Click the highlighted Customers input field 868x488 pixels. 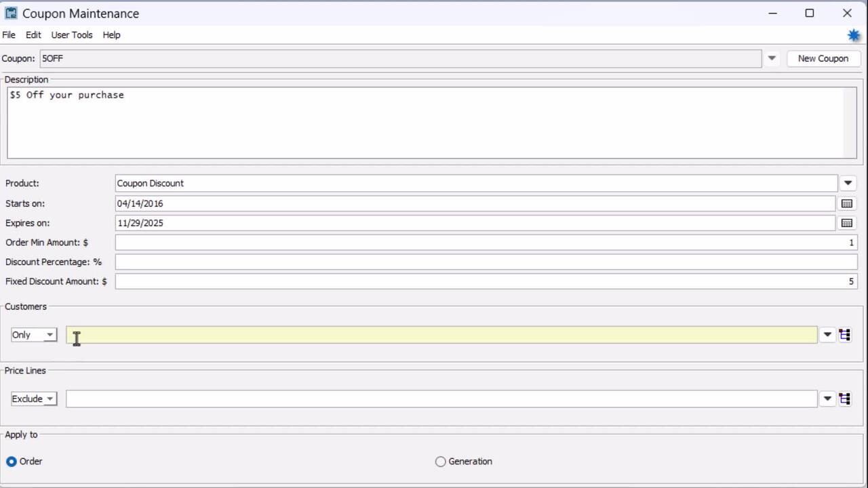(441, 335)
